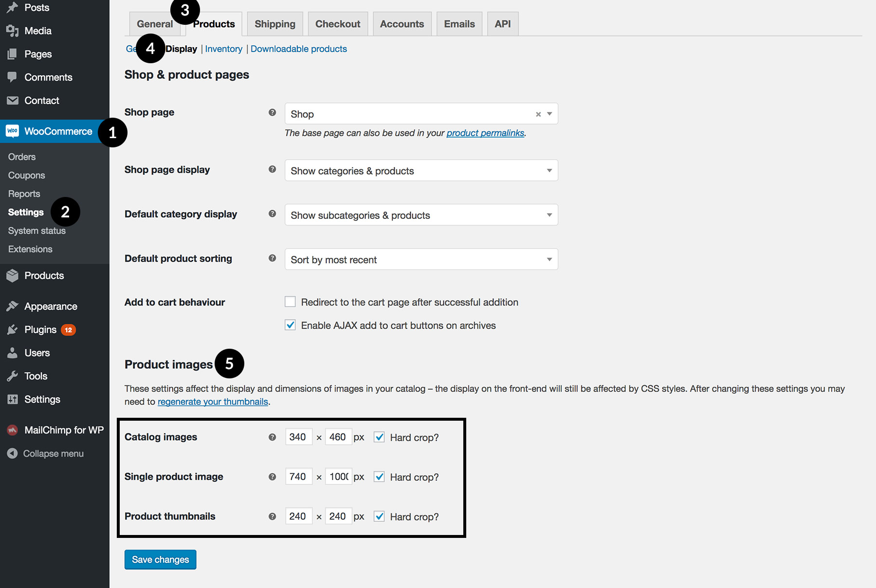Image resolution: width=876 pixels, height=588 pixels.
Task: Open the Default product sorting dropdown
Action: (421, 260)
